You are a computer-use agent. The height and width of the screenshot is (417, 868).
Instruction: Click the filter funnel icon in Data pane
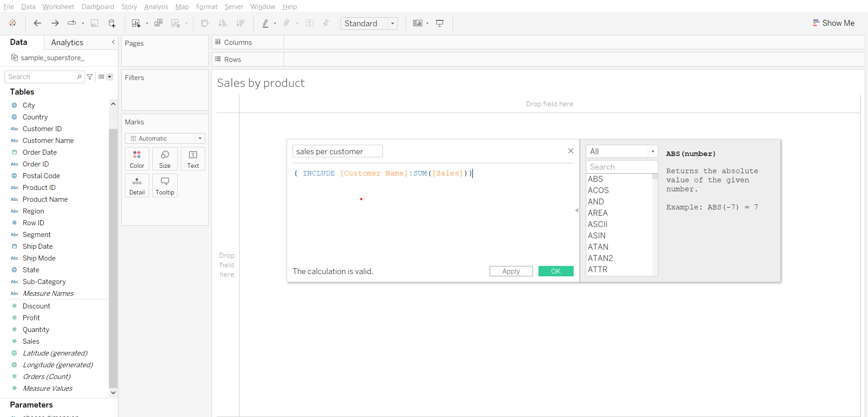90,77
